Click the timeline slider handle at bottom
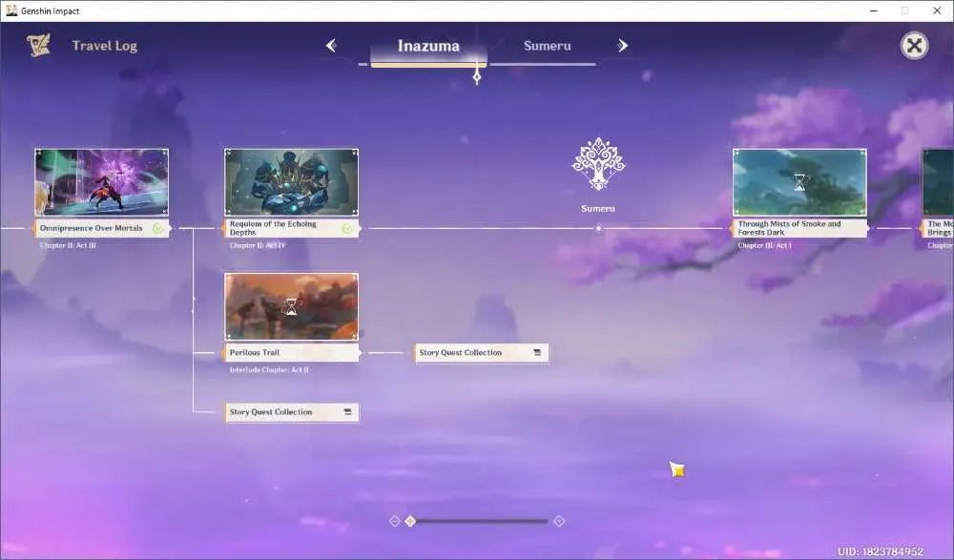The height and width of the screenshot is (560, 954). click(x=410, y=521)
